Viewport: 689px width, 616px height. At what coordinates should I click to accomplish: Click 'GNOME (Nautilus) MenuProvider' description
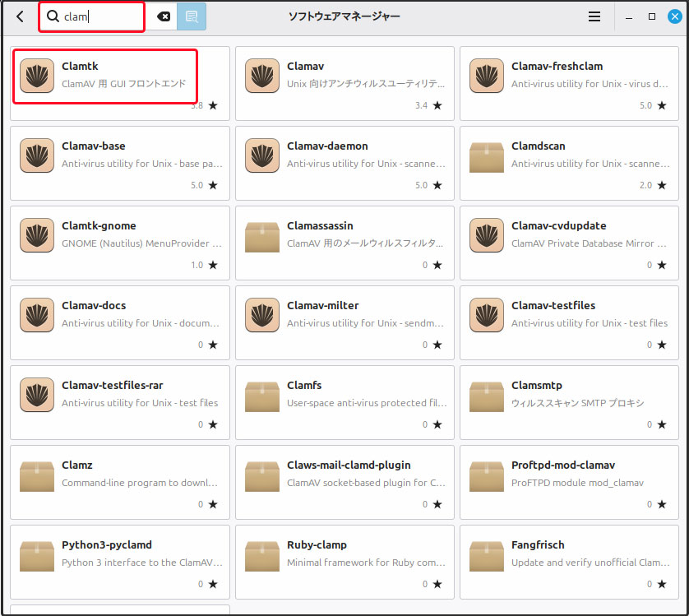[x=141, y=243]
